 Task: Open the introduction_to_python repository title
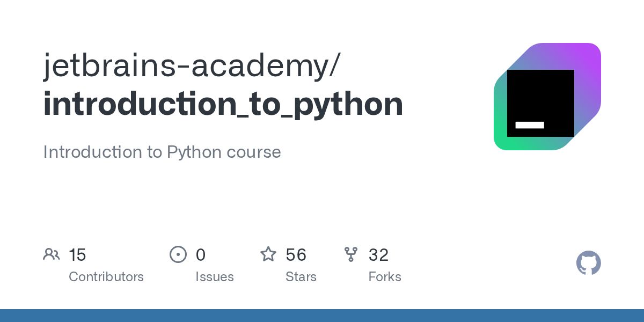(223, 104)
